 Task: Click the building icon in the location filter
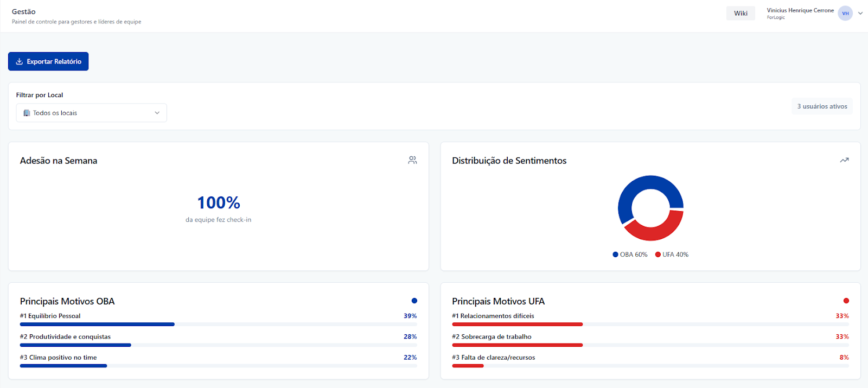click(x=27, y=113)
